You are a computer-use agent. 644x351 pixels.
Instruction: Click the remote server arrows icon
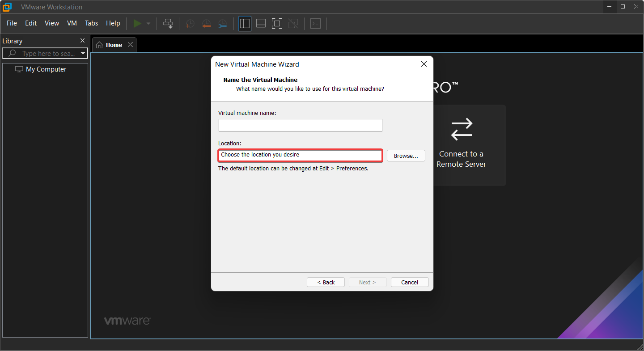pos(462,129)
